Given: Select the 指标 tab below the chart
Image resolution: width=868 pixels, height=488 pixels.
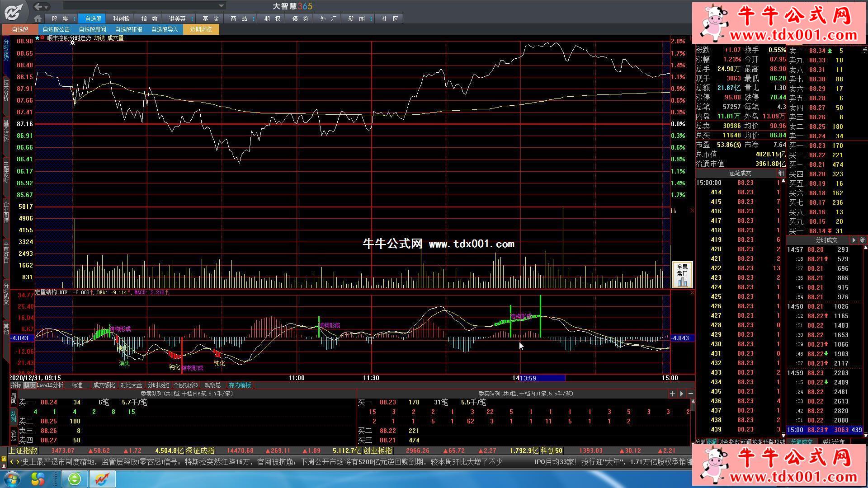Looking at the screenshot, I should pos(16,385).
